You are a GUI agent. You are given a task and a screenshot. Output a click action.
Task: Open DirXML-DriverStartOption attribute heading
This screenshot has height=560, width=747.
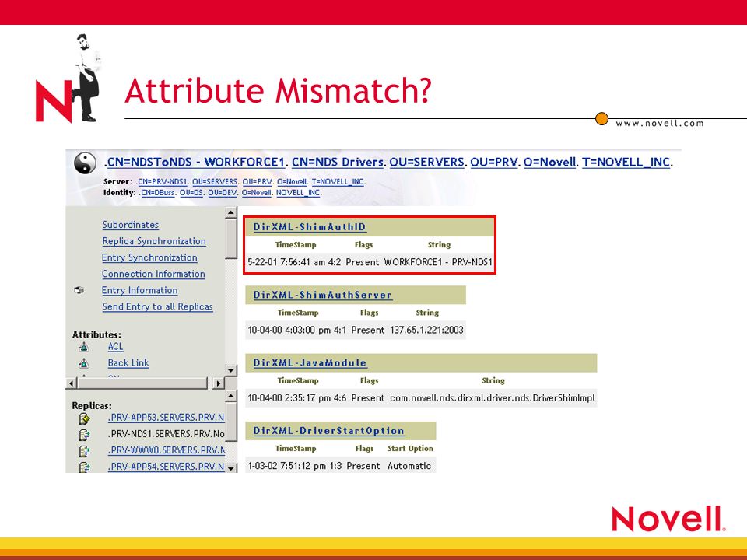point(328,431)
